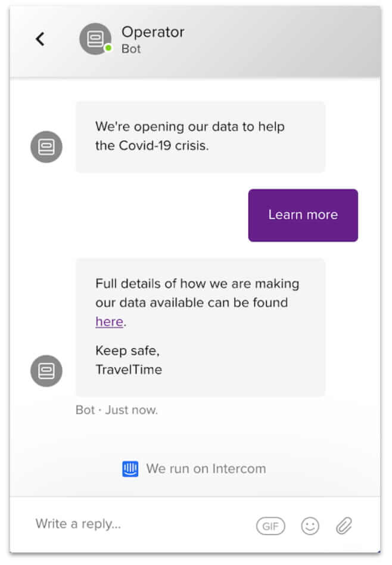Click the "Bot · Just now." timestamp

(117, 410)
